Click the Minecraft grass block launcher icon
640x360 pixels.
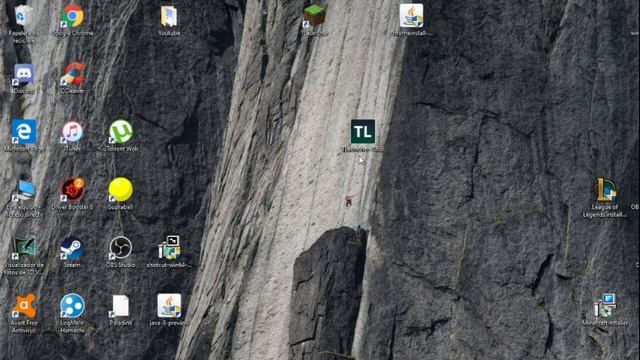tap(314, 16)
